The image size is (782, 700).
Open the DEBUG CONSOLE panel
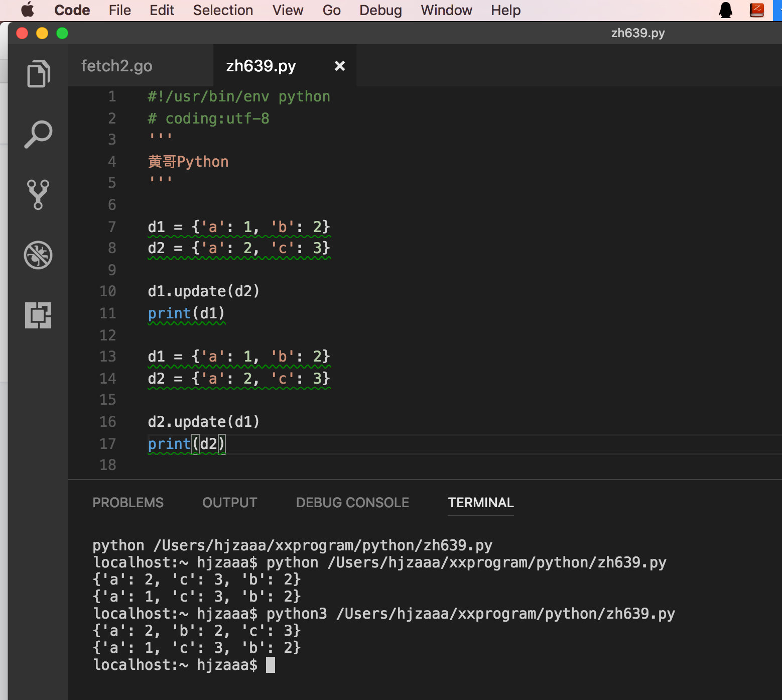[352, 502]
